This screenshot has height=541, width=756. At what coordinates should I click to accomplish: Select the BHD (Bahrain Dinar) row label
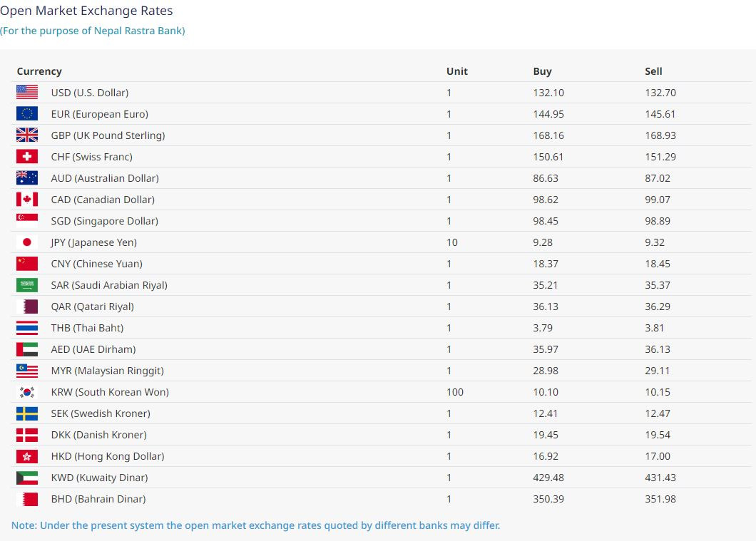[x=98, y=499]
